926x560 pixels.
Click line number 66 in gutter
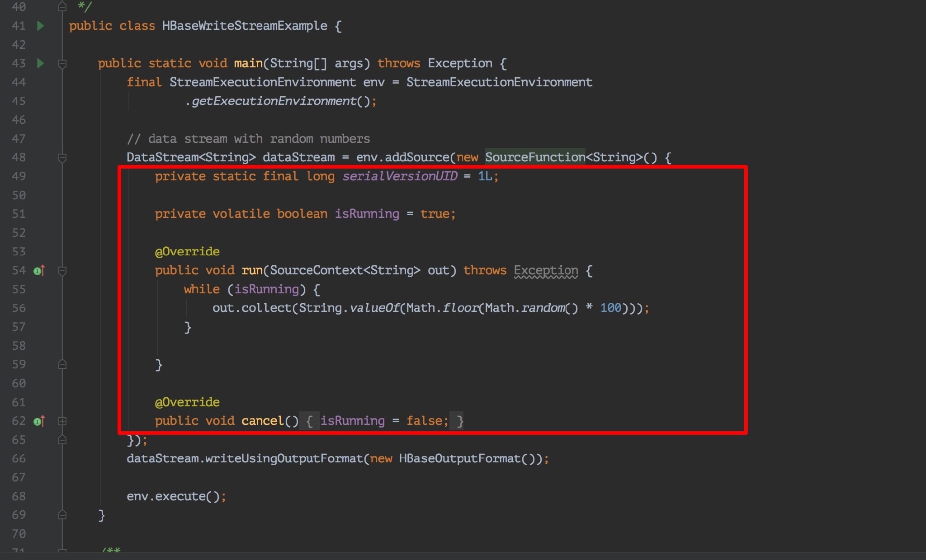click(19, 458)
